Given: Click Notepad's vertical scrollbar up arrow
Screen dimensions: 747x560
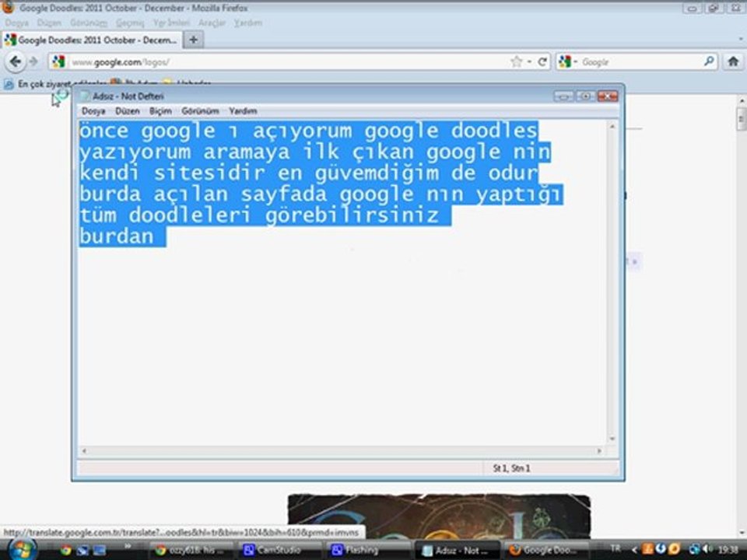Looking at the screenshot, I should (x=612, y=126).
